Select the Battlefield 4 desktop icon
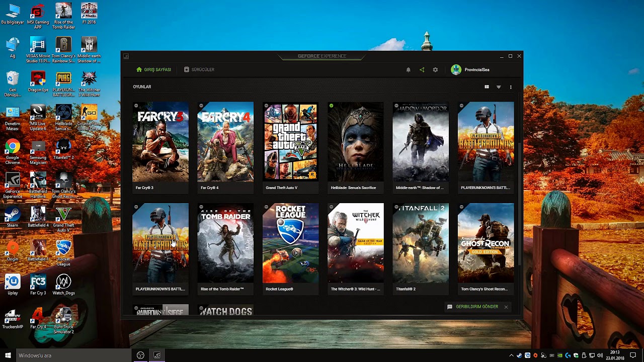This screenshot has height=362, width=644. [x=38, y=217]
